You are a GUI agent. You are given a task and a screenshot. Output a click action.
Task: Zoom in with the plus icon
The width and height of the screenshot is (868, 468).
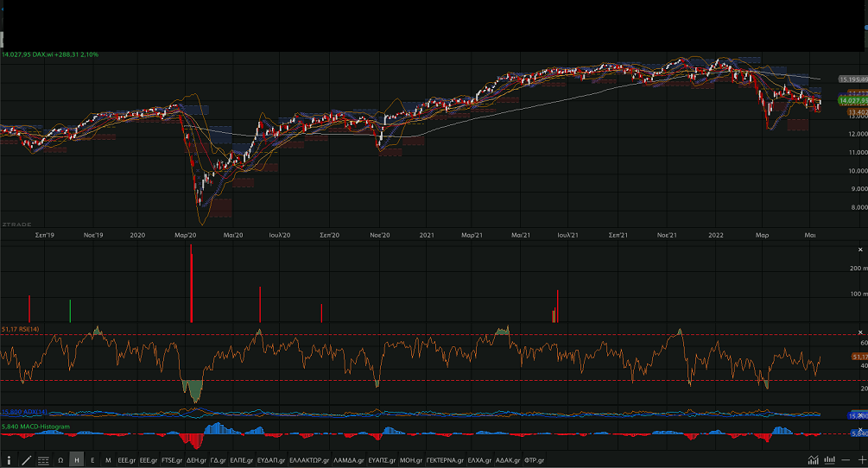pos(862,459)
